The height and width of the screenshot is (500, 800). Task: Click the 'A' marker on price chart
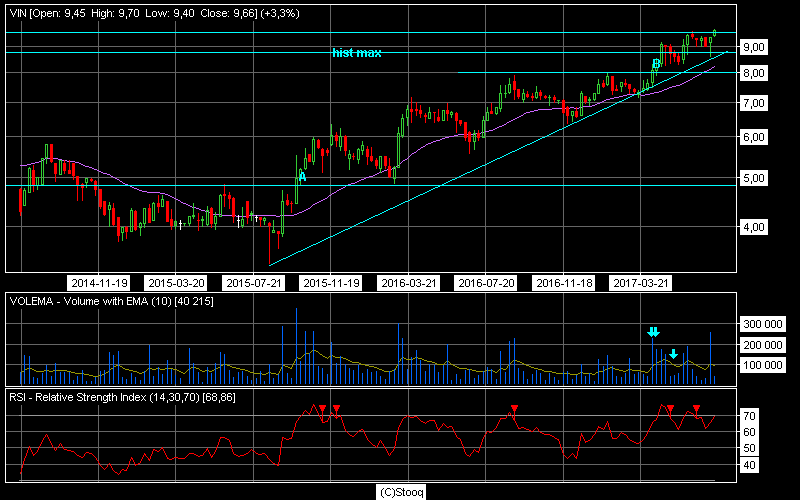302,177
